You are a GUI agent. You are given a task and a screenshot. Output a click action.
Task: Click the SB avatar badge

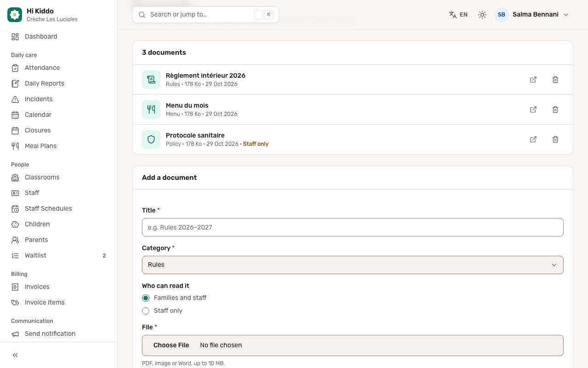[x=502, y=15]
